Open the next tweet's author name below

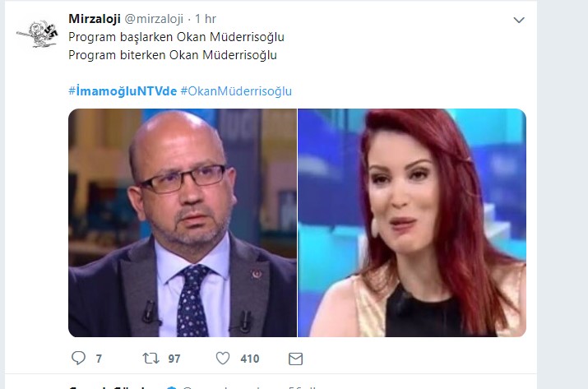click(107, 387)
